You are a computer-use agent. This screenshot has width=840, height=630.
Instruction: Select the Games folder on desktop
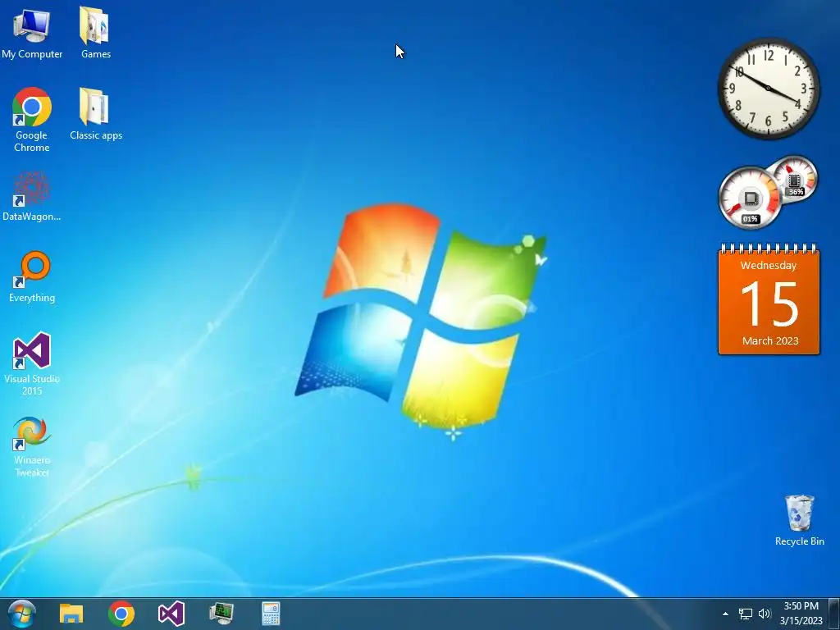click(95, 33)
